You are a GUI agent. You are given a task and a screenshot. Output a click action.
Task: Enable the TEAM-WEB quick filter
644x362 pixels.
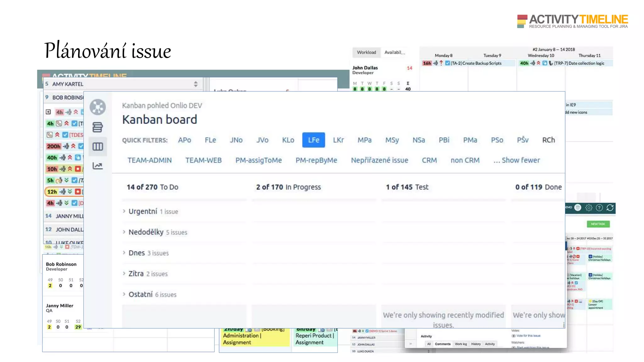point(203,160)
